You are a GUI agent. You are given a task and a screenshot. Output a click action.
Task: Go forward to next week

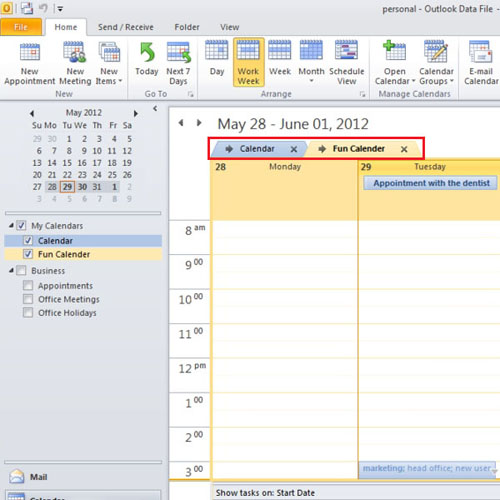click(199, 123)
